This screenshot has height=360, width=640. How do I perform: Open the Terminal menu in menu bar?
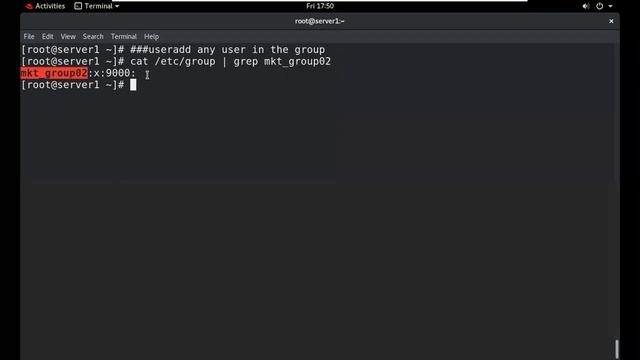pyautogui.click(x=124, y=36)
